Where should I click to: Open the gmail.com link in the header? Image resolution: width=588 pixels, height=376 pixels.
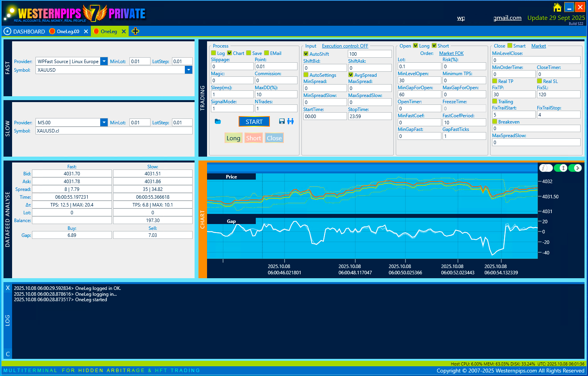point(507,18)
